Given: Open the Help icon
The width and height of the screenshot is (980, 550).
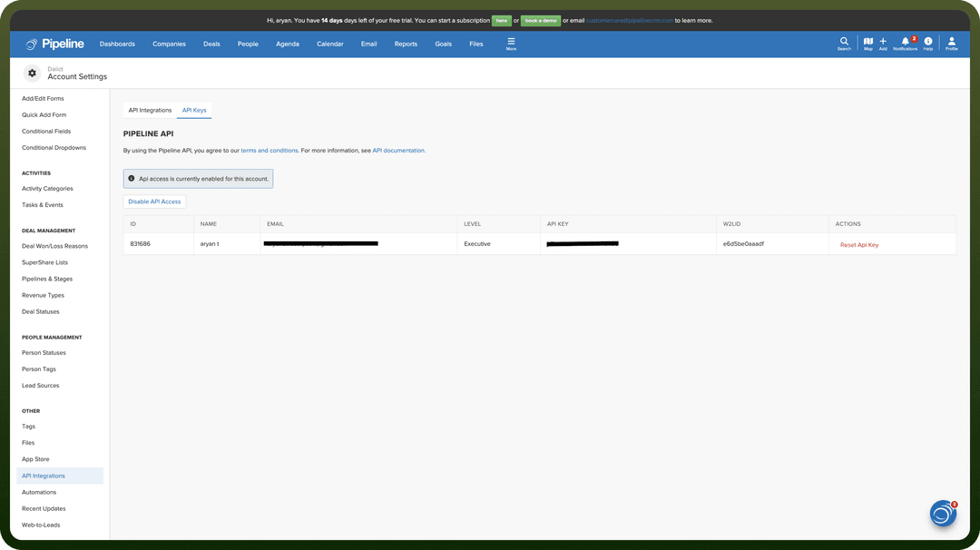Looking at the screenshot, I should click(928, 44).
